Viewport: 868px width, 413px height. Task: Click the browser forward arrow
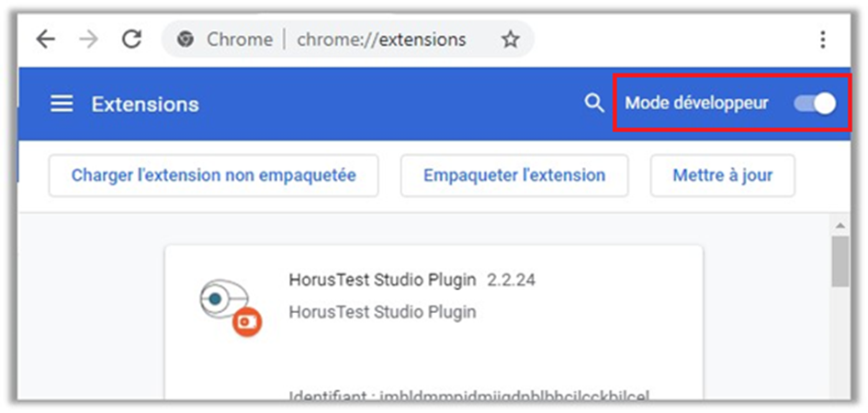click(88, 39)
